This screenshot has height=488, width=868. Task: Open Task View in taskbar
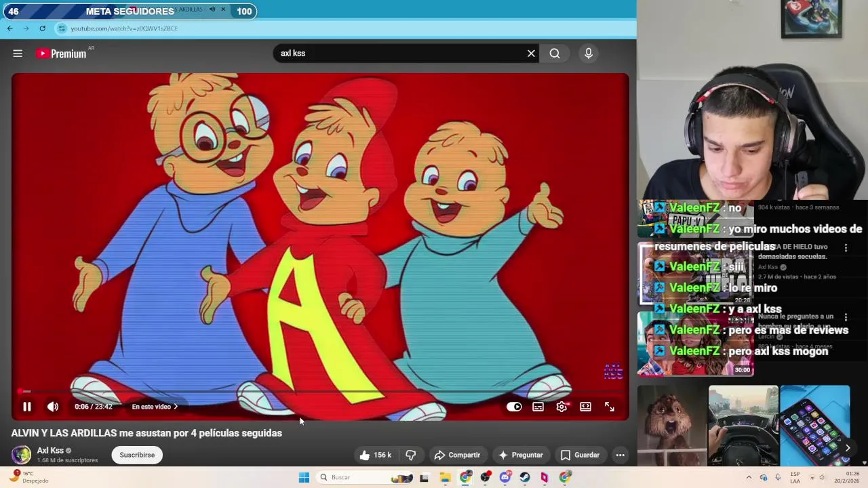(424, 478)
